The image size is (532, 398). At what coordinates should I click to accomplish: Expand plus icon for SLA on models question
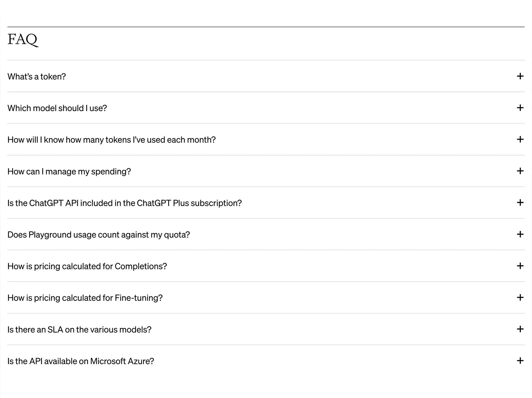tap(520, 329)
